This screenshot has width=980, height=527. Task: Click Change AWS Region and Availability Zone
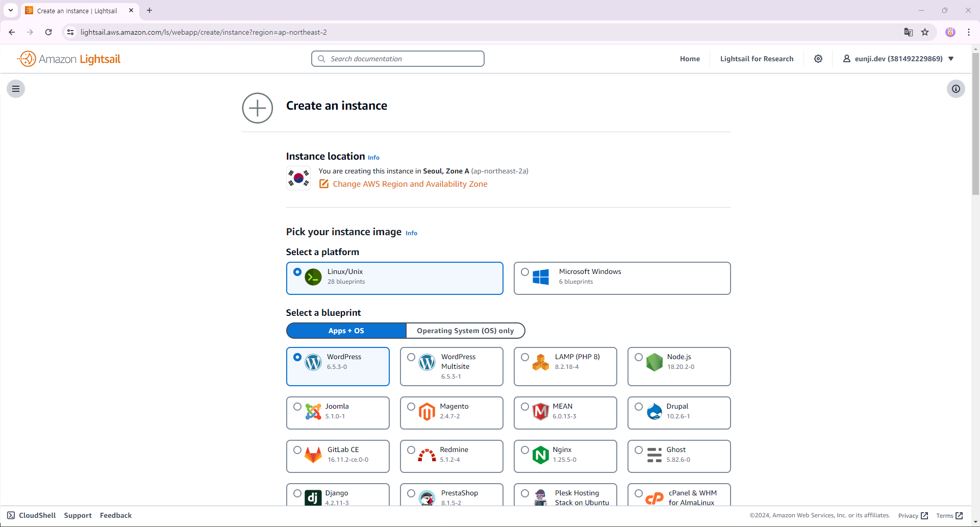pyautogui.click(x=410, y=184)
